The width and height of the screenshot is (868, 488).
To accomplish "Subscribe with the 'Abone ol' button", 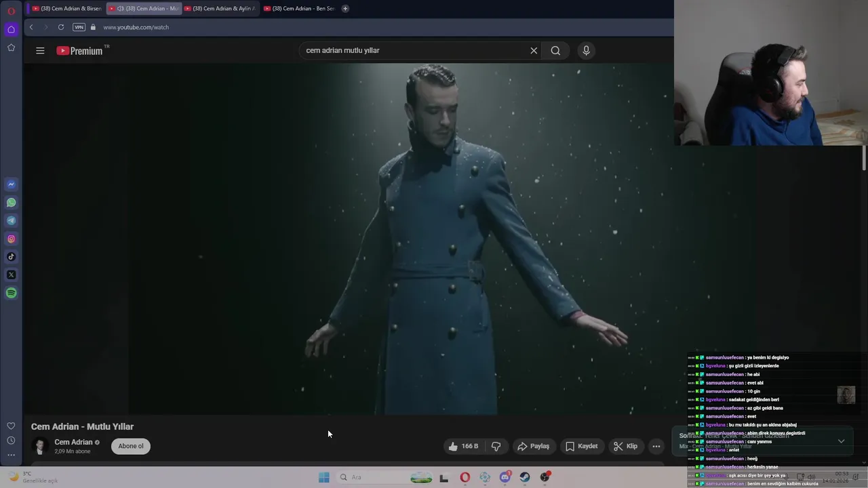I will pos(131,446).
